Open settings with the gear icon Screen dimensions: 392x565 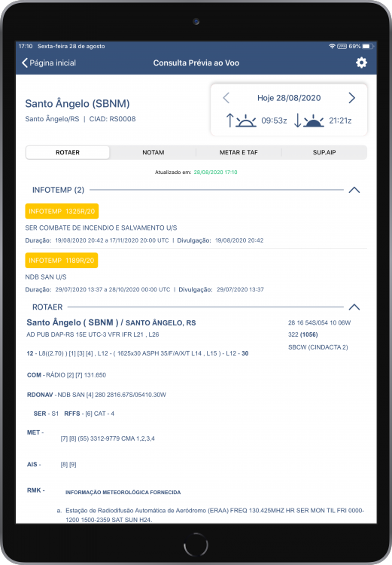pyautogui.click(x=361, y=63)
